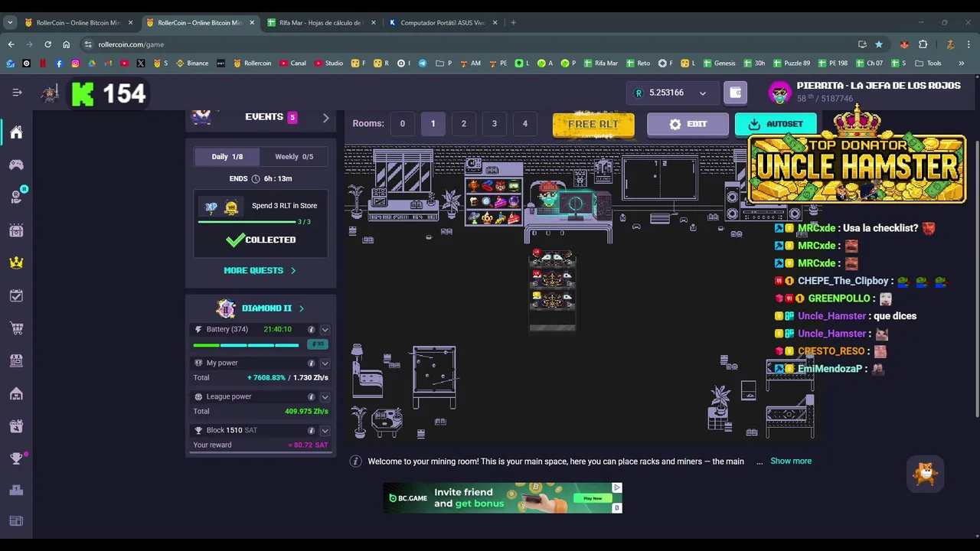Viewport: 980px width, 551px height.
Task: Click the EDIT room button
Action: coord(688,124)
